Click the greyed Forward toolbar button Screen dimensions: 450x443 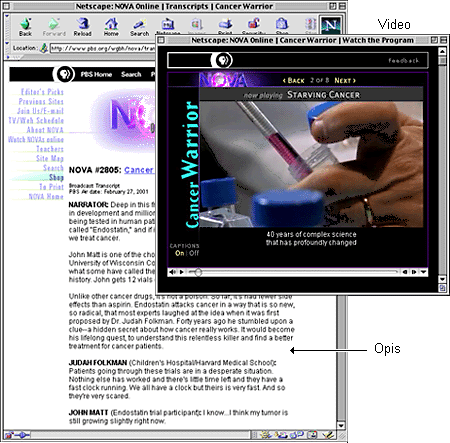[x=54, y=27]
